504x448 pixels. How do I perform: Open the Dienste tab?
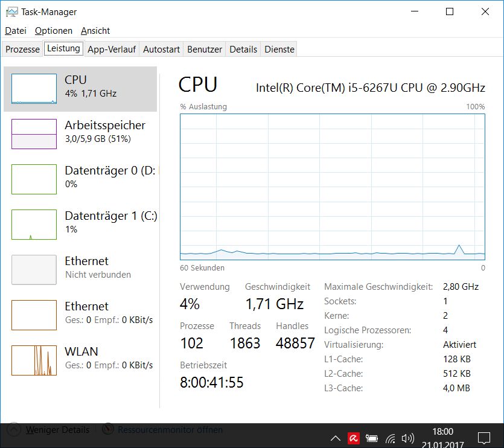tap(279, 49)
